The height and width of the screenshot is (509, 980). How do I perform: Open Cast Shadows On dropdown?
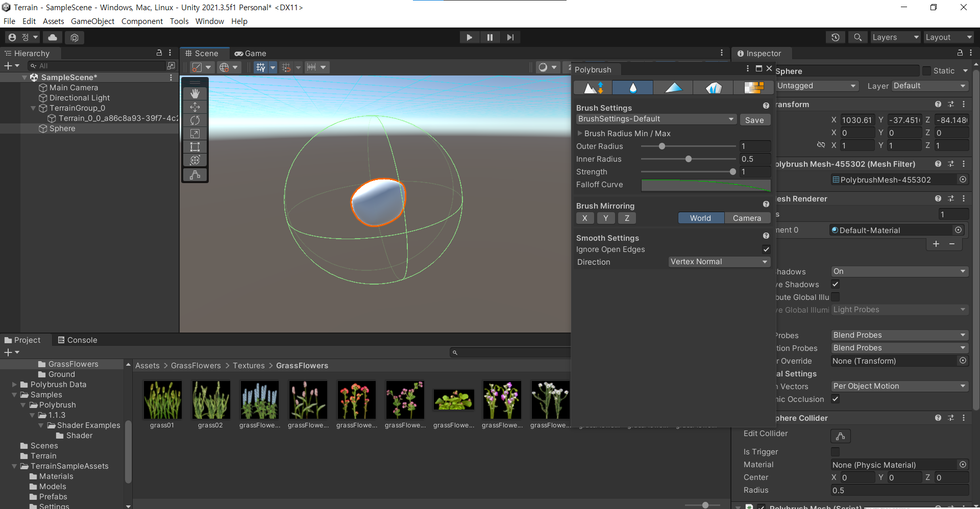900,271
